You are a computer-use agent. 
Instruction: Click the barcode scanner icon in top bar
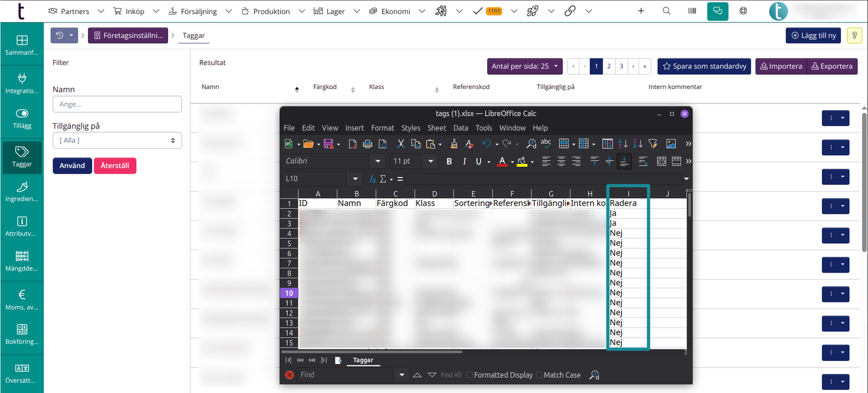(x=692, y=11)
